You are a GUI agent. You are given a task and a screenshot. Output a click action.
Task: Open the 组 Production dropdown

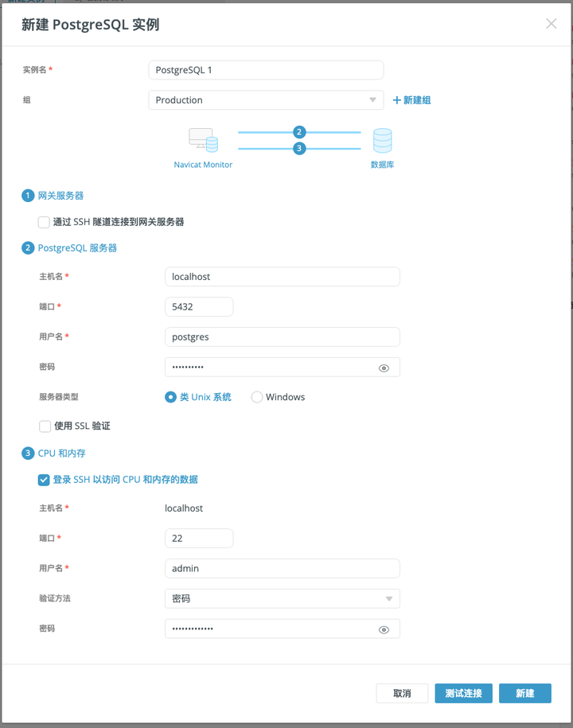[x=266, y=100]
